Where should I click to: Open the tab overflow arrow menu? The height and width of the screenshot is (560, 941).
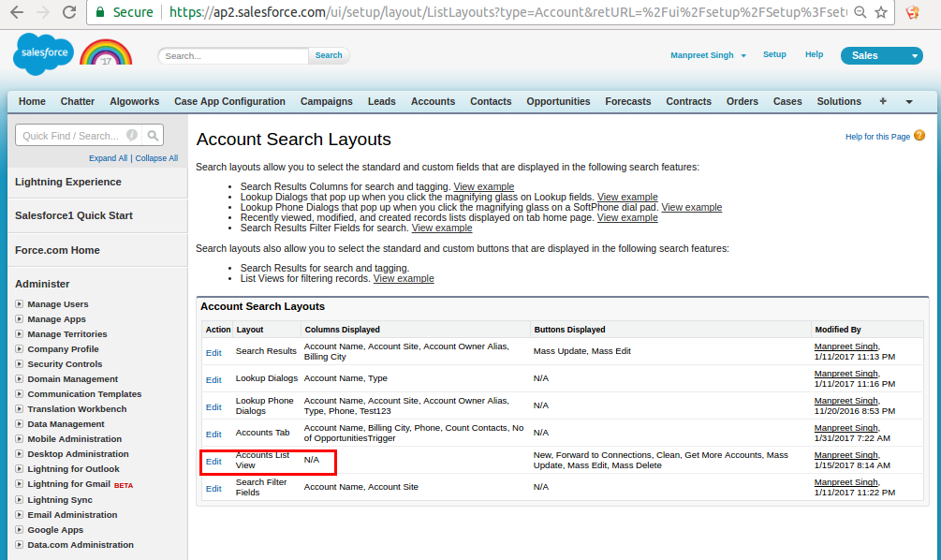tap(908, 101)
